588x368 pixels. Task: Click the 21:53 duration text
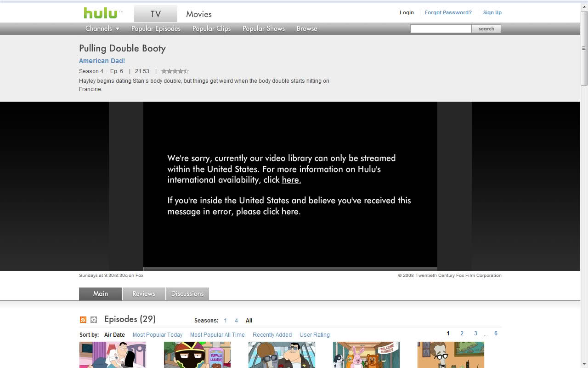[142, 71]
